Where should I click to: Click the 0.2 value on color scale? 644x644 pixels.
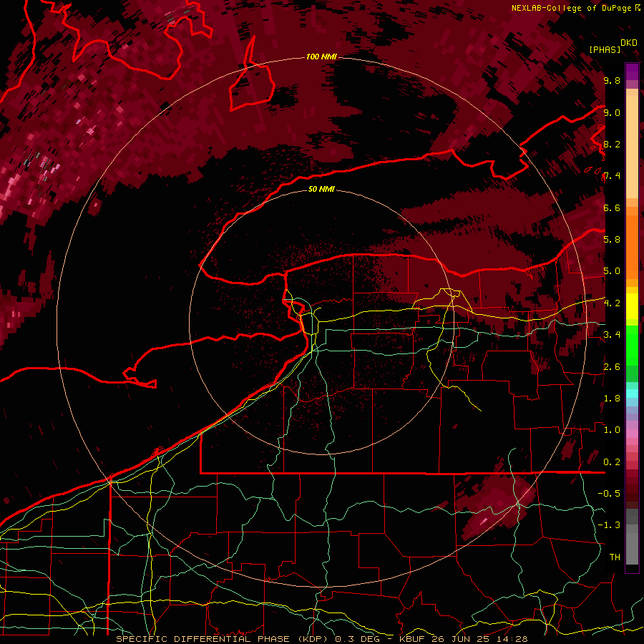point(612,462)
